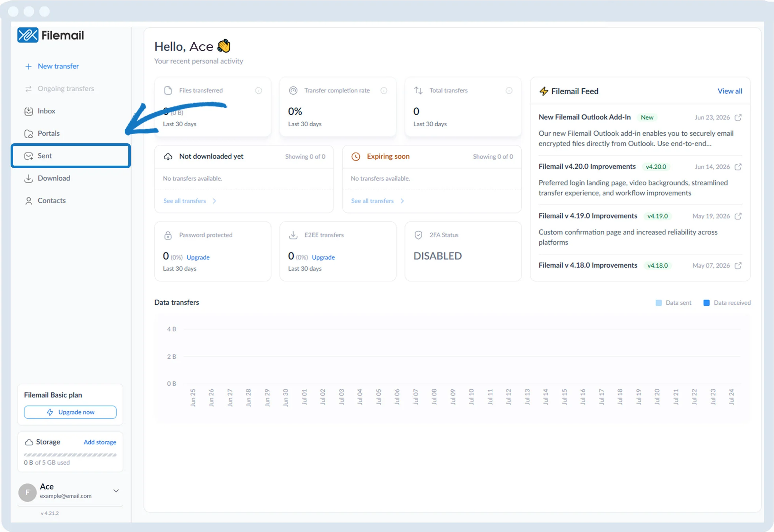Open Ongoing transfers page

pos(66,88)
